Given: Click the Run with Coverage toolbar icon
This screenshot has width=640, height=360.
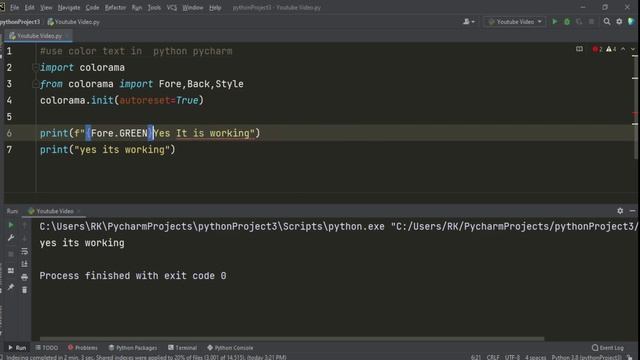Looking at the screenshot, I should click(x=579, y=22).
